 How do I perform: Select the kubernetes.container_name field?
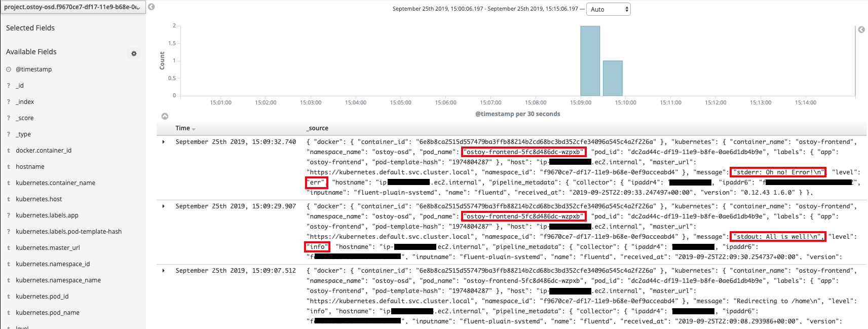click(55, 183)
